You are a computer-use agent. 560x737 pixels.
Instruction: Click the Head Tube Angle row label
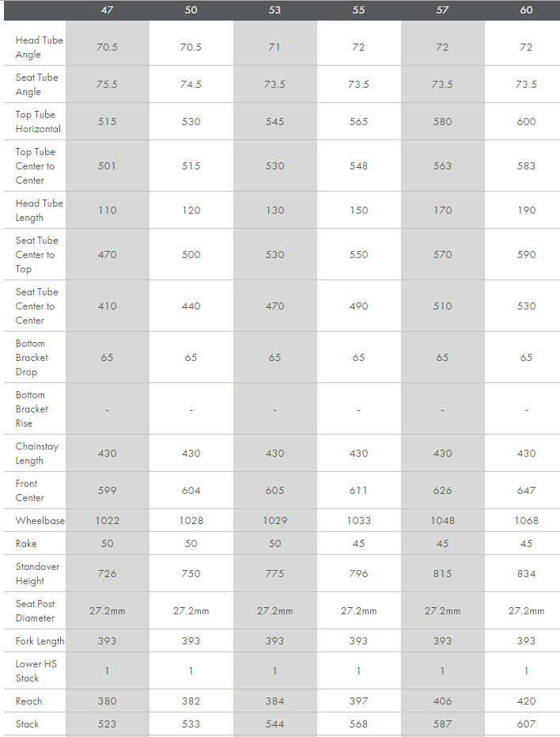pyautogui.click(x=39, y=47)
